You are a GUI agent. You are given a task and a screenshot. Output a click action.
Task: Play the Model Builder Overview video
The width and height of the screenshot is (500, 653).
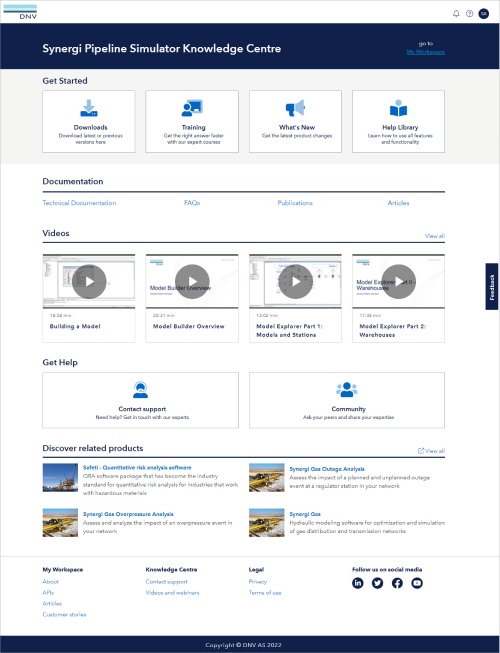coord(192,282)
